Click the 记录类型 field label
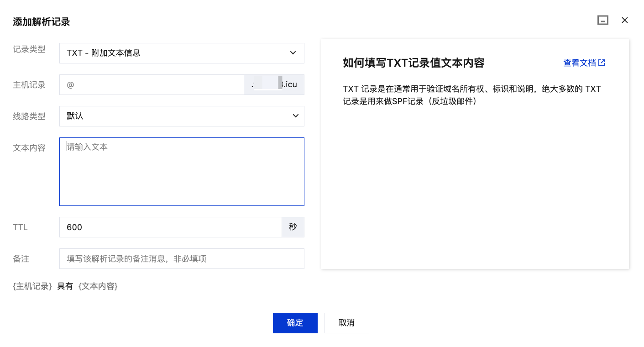 click(29, 49)
